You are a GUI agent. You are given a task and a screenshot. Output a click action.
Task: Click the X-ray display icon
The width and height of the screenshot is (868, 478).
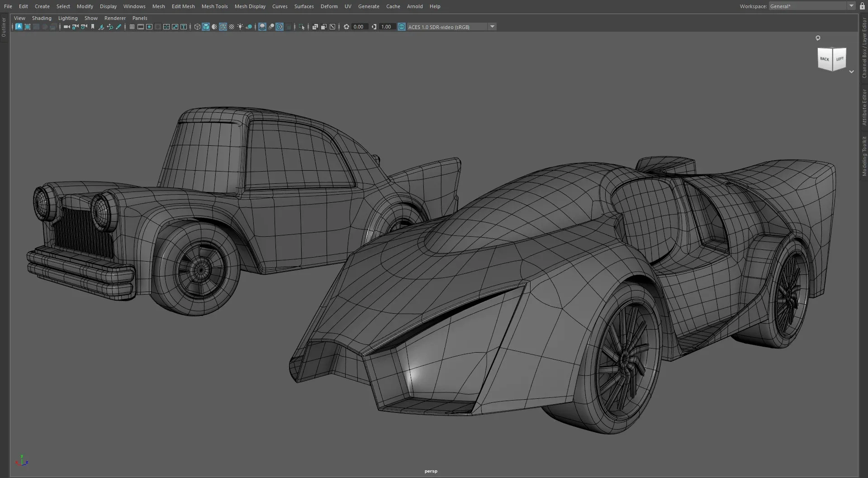coord(315,27)
